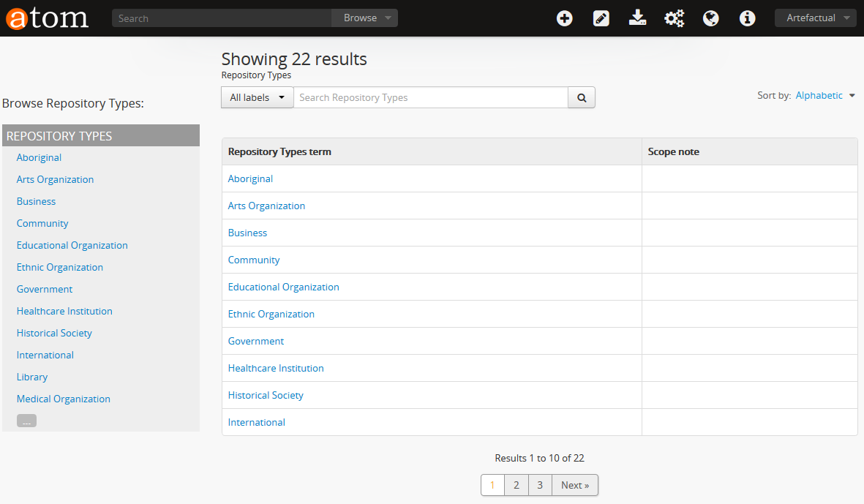Select Library in the sidebar list
Image resolution: width=864 pixels, height=504 pixels.
coord(32,377)
